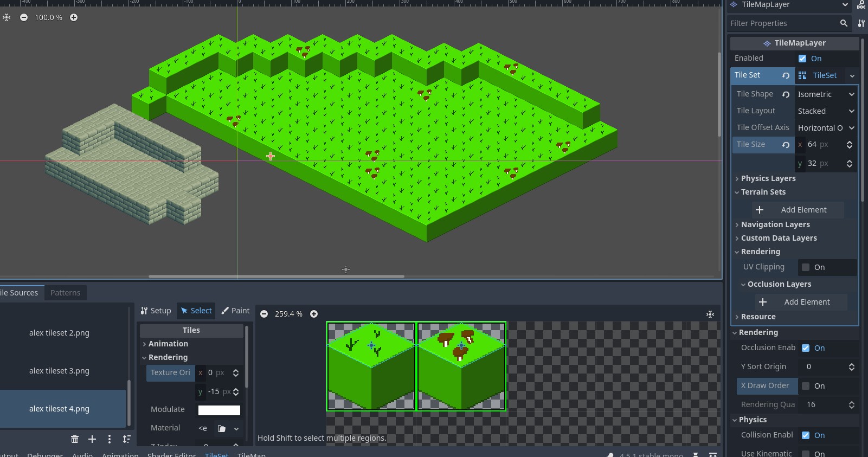Zoom in the tile atlas view
This screenshot has width=868, height=457.
click(x=314, y=314)
